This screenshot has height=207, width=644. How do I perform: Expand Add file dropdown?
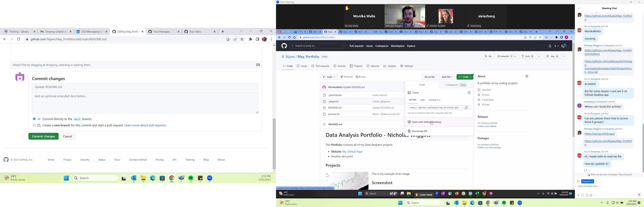coord(447,77)
